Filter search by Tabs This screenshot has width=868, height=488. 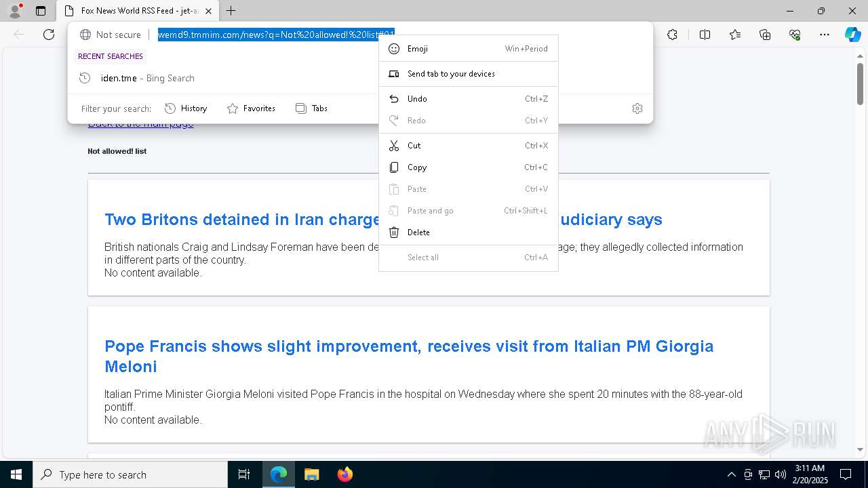pyautogui.click(x=312, y=108)
